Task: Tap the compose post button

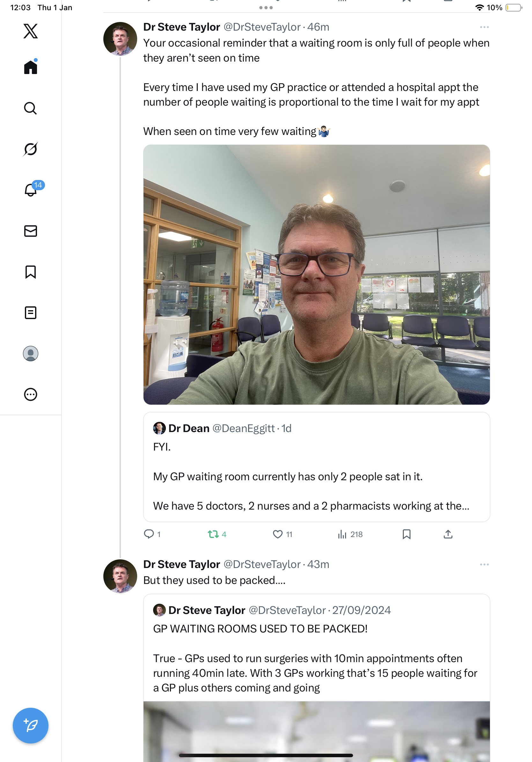Action: [31, 725]
